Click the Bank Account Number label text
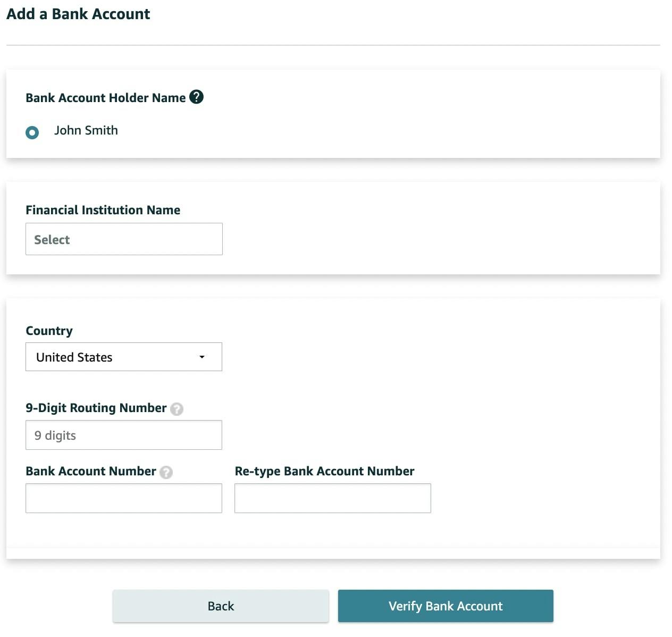This screenshot has height=637, width=672. pos(90,471)
